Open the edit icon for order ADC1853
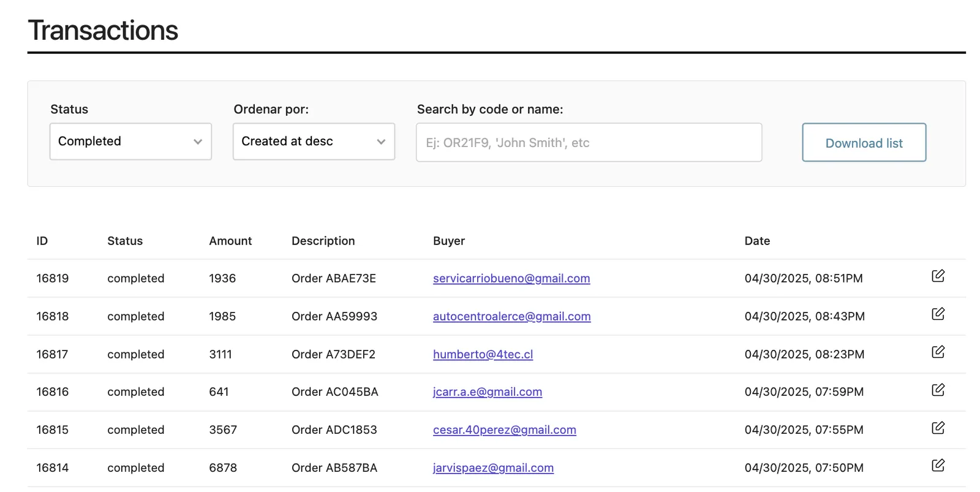This screenshot has width=980, height=492. 938,428
